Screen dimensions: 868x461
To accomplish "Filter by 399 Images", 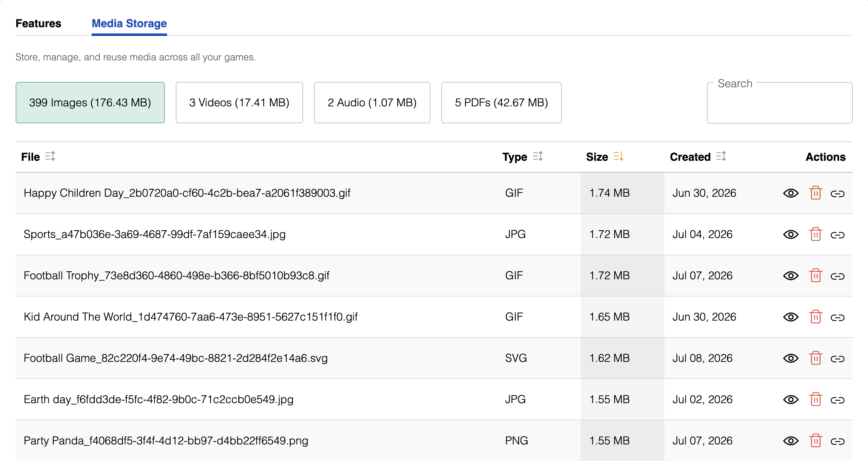I will click(90, 103).
